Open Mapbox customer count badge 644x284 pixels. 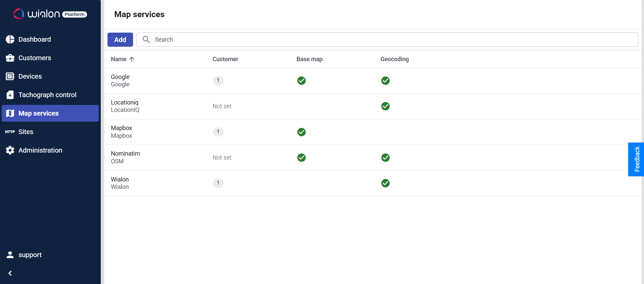(218, 132)
